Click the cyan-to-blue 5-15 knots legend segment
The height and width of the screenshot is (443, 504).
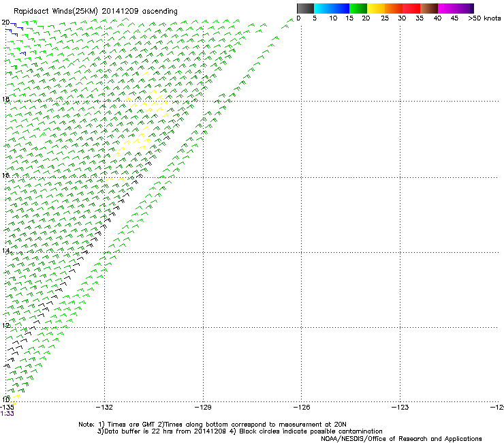pyautogui.click(x=332, y=8)
